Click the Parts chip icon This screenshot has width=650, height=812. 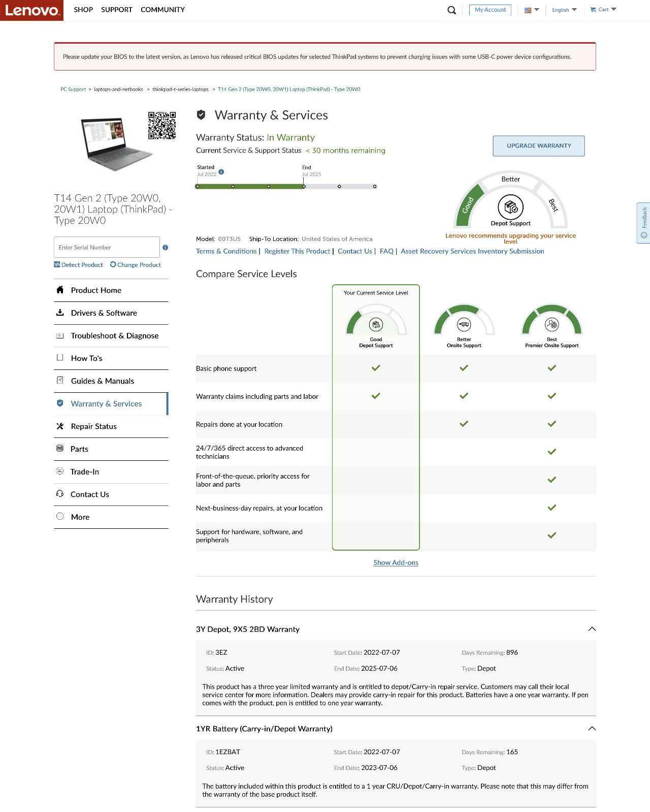[60, 448]
